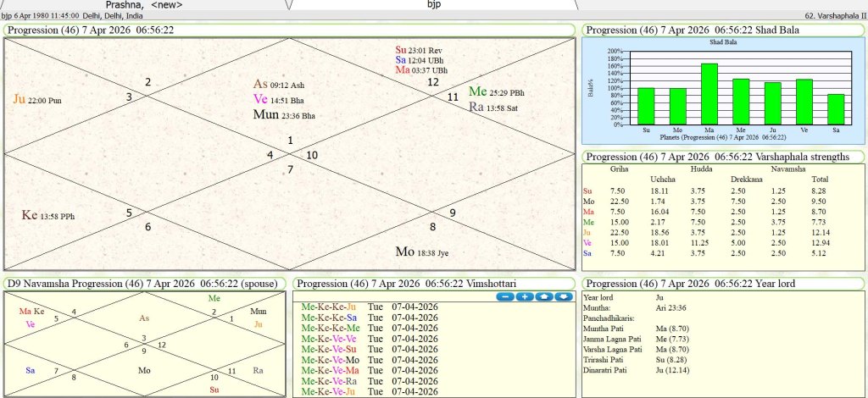Expand the Me-Ke-Ke-Ju dasha period

[329, 307]
